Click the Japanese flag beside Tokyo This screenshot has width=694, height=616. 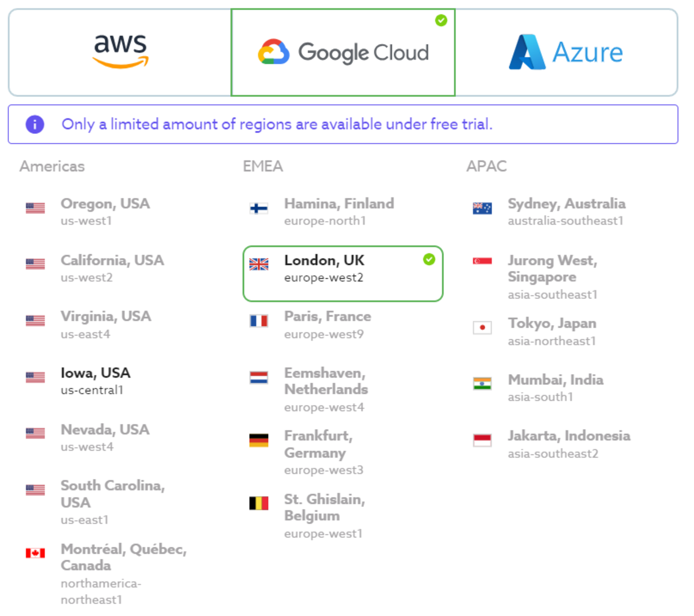point(482,327)
